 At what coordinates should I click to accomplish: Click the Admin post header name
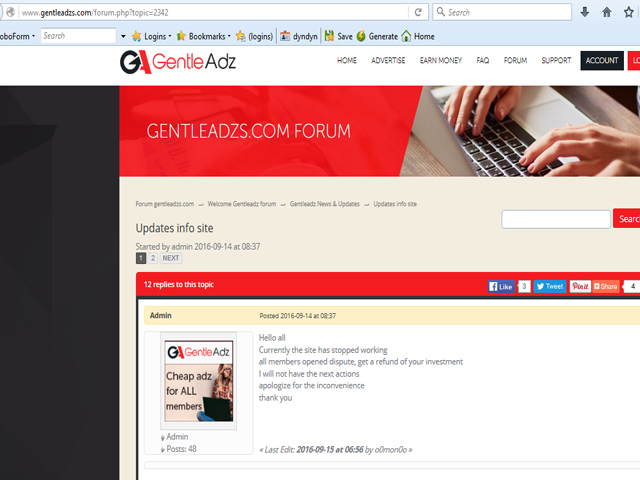tap(160, 316)
